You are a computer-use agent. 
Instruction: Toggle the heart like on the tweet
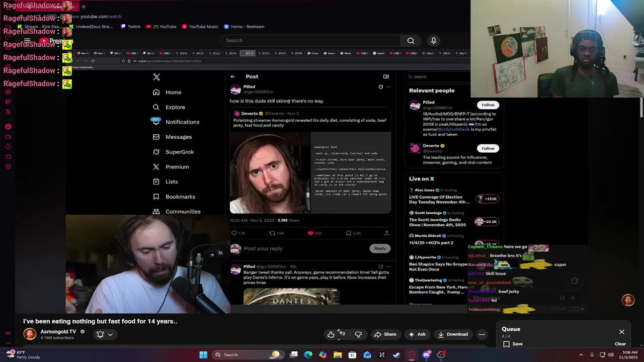(310, 233)
